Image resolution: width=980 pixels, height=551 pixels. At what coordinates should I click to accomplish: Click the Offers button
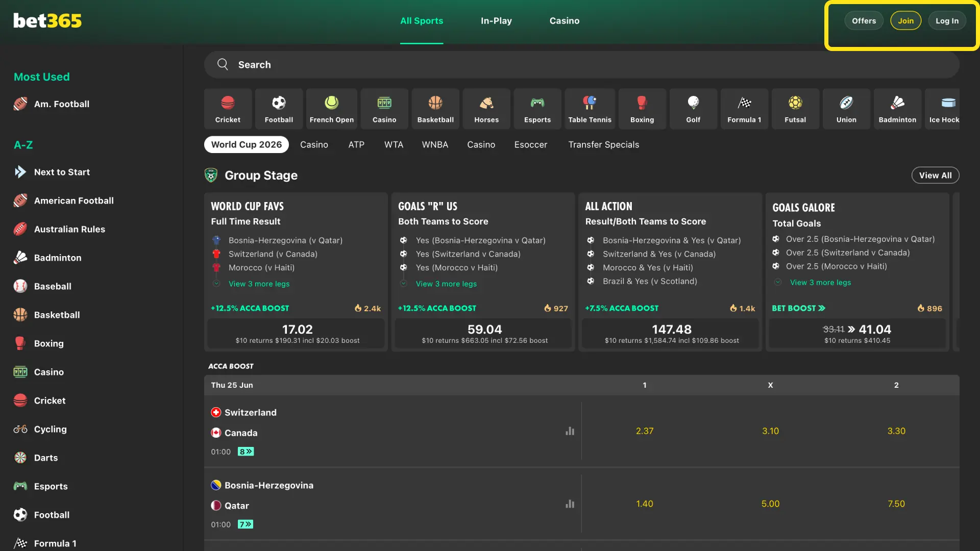(864, 21)
